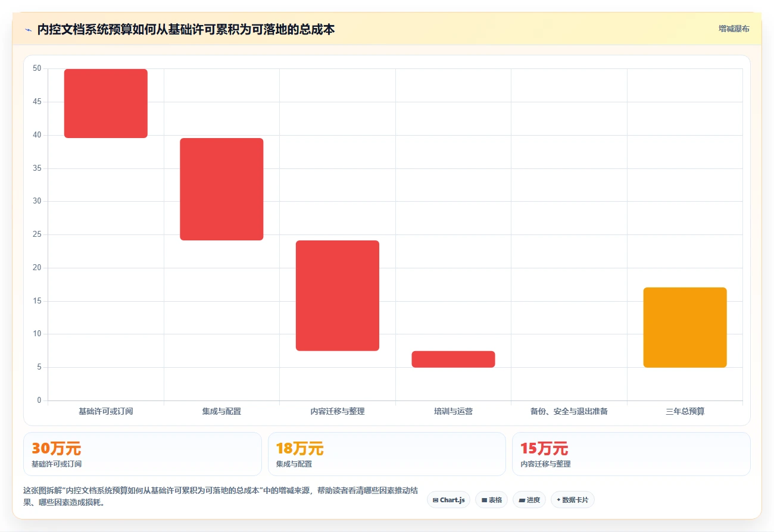This screenshot has height=532, width=774.
Task: Click the red 内容迁移与整理 waterfall bar
Action: tap(338, 296)
